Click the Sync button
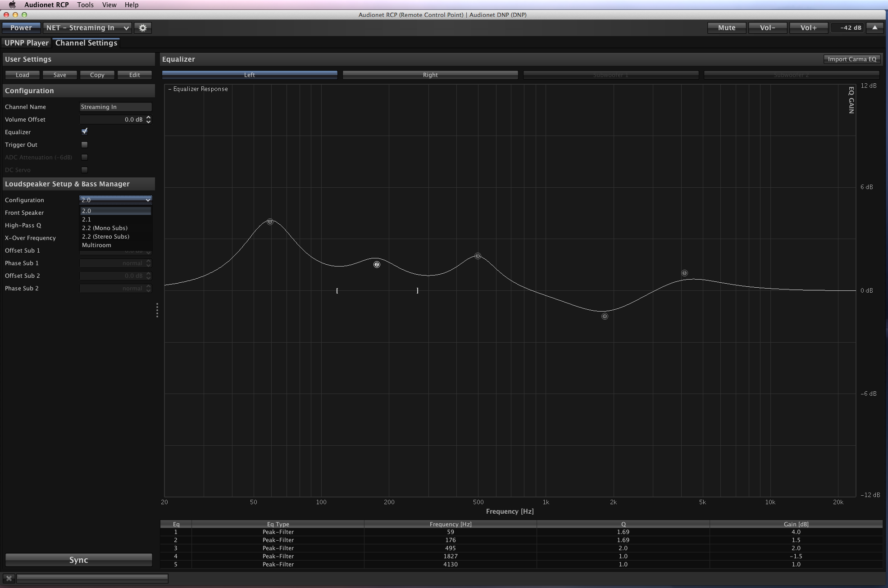The image size is (888, 588). click(78, 560)
